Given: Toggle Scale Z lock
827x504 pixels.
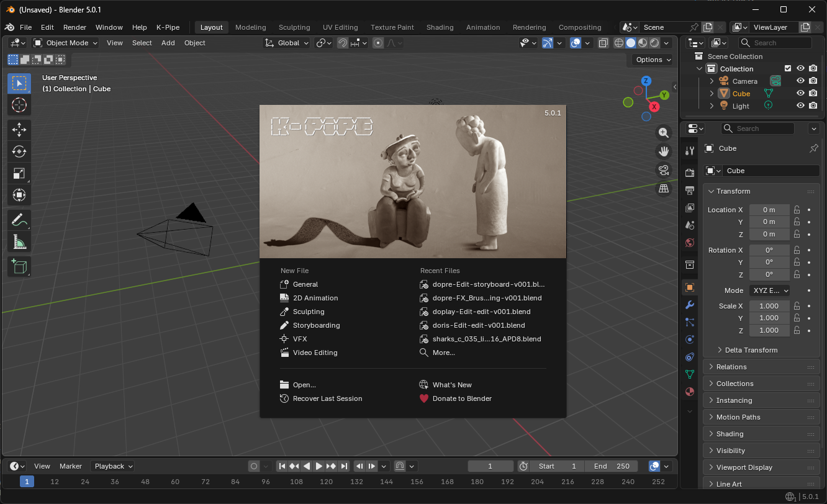Looking at the screenshot, I should coord(797,331).
